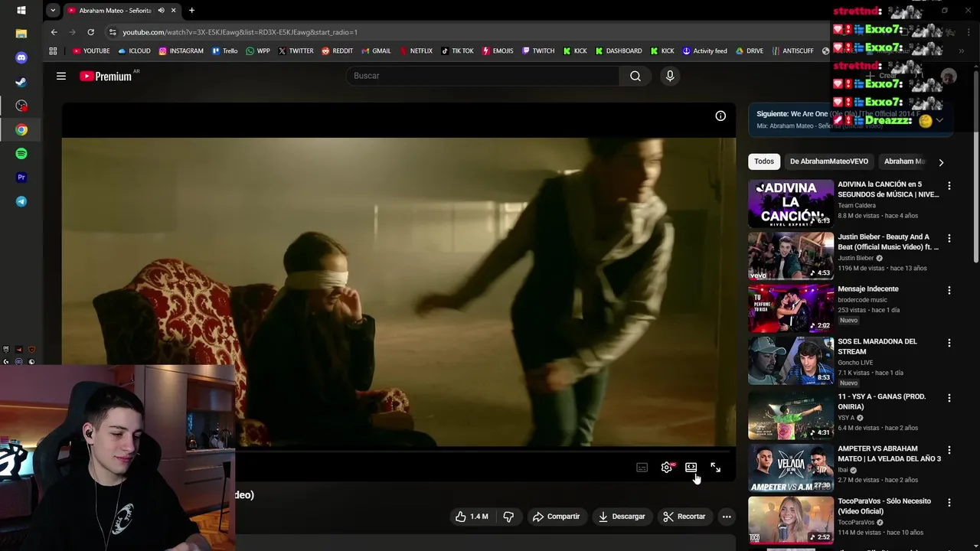
Task: Like the video with 1.4 M likes
Action: click(x=472, y=517)
